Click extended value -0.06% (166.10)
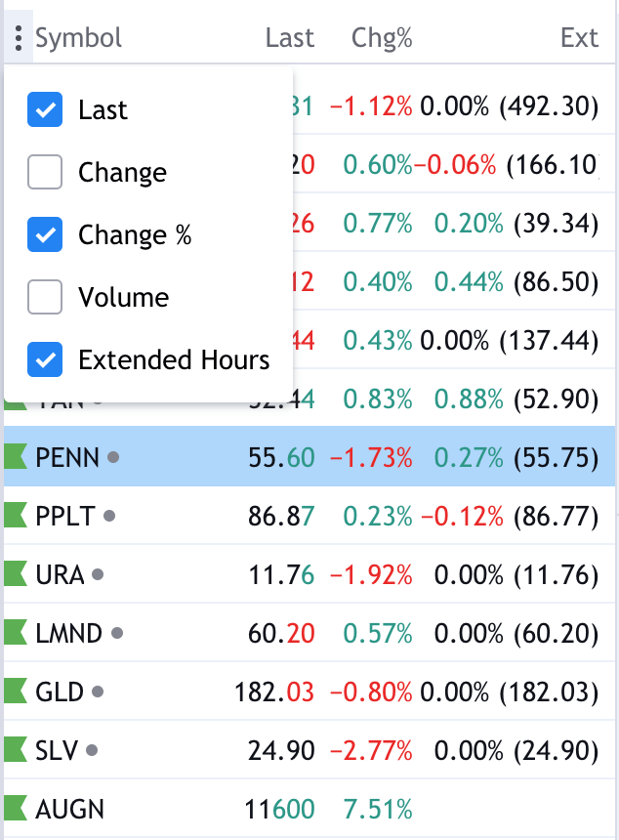619x840 pixels. click(x=507, y=164)
